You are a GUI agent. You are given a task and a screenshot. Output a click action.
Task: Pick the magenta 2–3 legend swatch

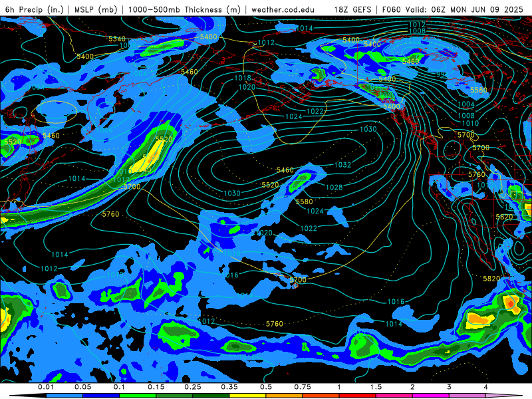[x=431, y=396]
